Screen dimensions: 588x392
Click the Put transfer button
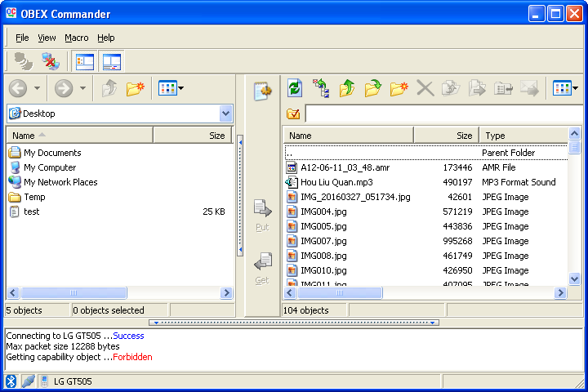tap(262, 216)
